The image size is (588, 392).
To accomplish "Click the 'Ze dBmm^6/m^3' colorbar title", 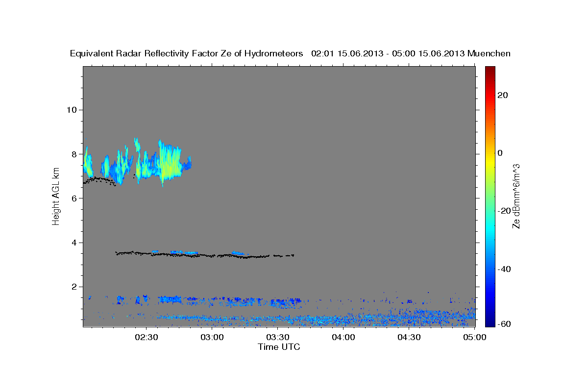I will (516, 196).
